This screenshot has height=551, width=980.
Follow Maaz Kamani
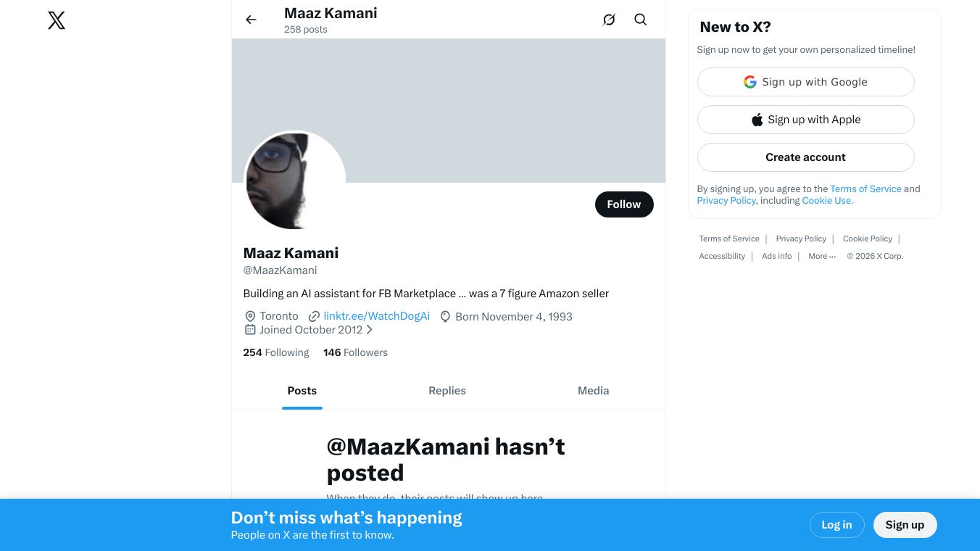coord(624,204)
